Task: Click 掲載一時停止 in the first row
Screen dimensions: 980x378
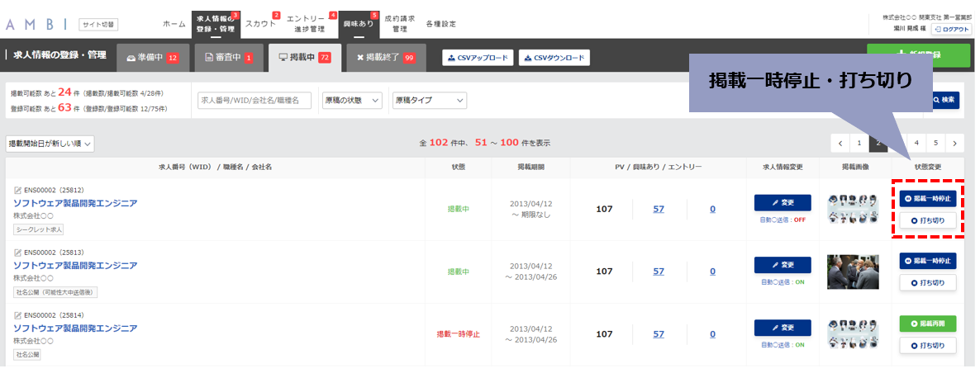Action: point(927,199)
